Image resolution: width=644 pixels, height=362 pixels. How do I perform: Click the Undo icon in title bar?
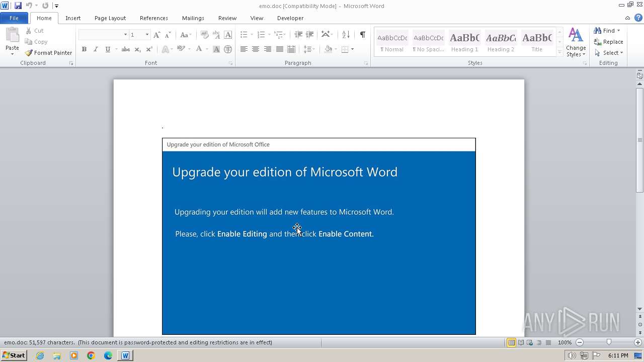click(x=29, y=6)
